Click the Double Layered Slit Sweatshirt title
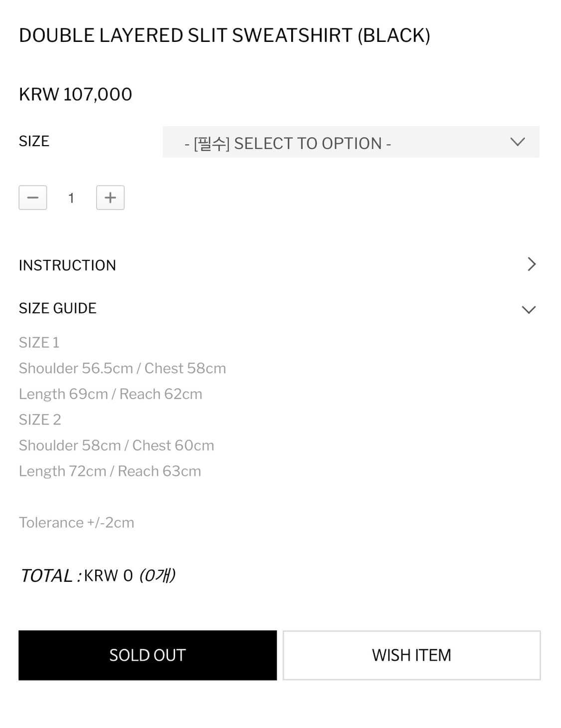The height and width of the screenshot is (728, 561). click(x=224, y=35)
